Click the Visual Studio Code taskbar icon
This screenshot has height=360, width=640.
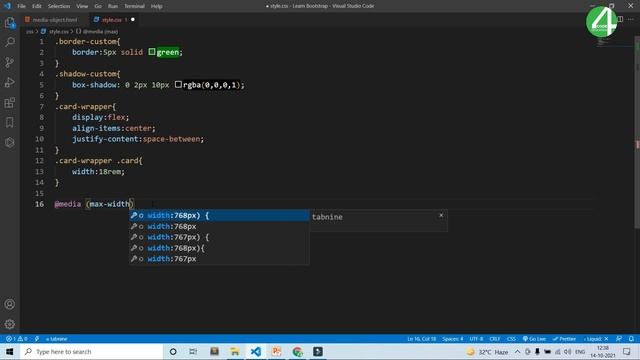256,351
